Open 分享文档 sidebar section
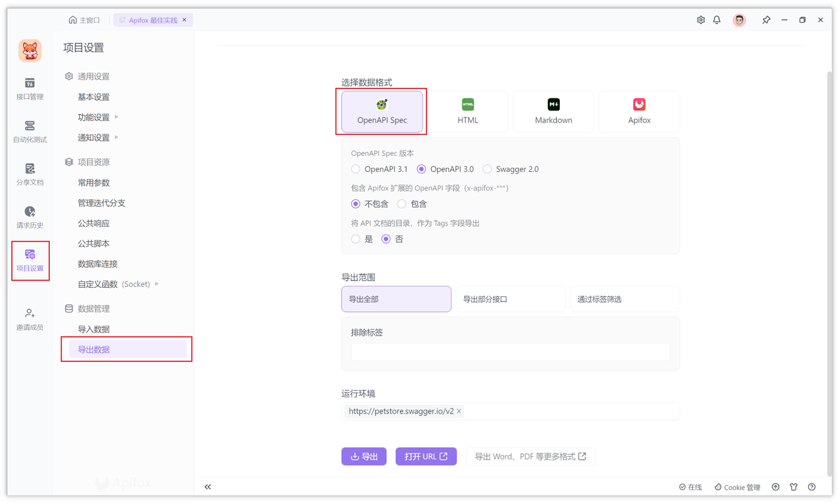This screenshot has height=504, width=839. point(29,175)
